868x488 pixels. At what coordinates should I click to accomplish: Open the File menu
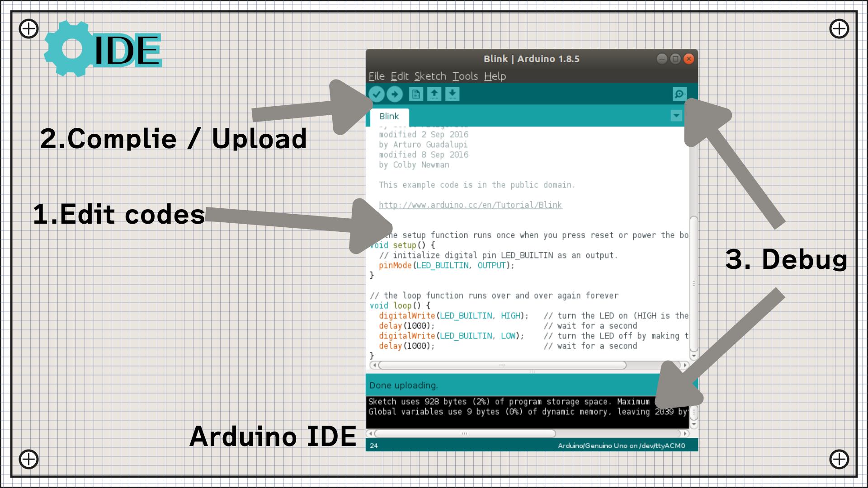pos(377,76)
